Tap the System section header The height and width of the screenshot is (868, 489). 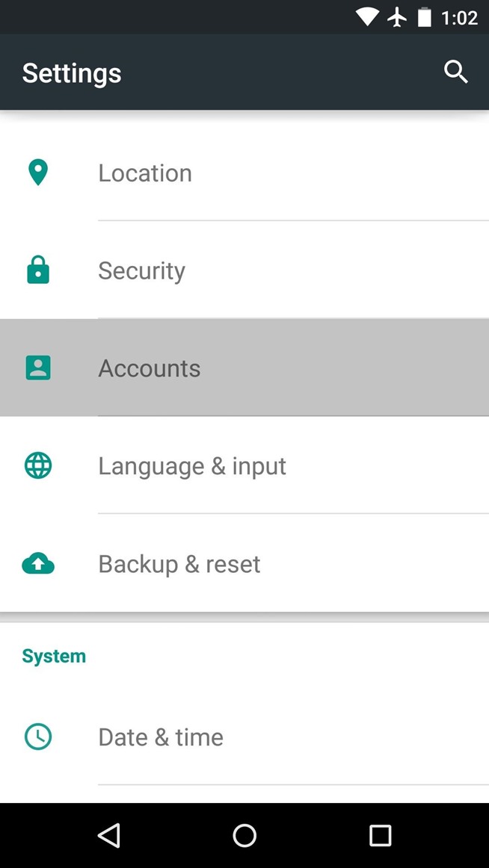click(54, 657)
